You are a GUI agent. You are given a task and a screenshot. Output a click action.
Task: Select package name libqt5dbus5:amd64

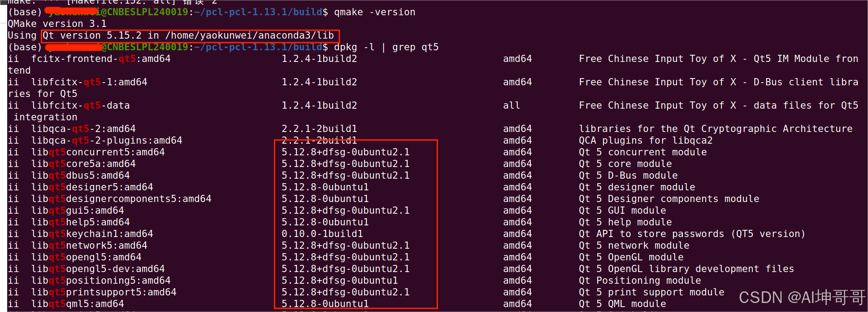click(x=81, y=176)
